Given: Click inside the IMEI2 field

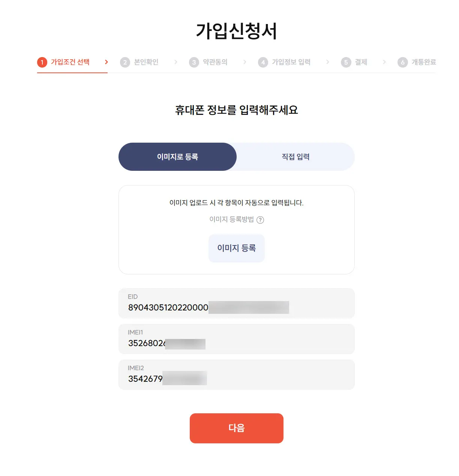Looking at the screenshot, I should click(236, 374).
